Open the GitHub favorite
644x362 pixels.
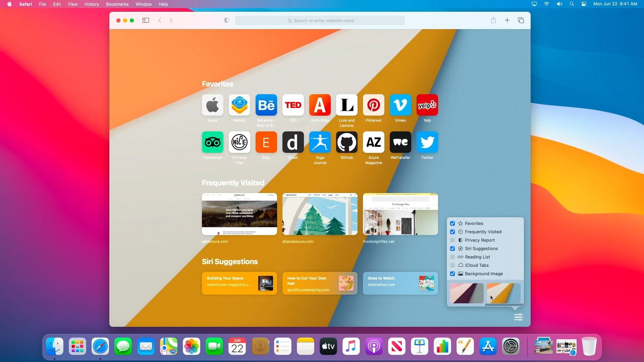(x=347, y=142)
